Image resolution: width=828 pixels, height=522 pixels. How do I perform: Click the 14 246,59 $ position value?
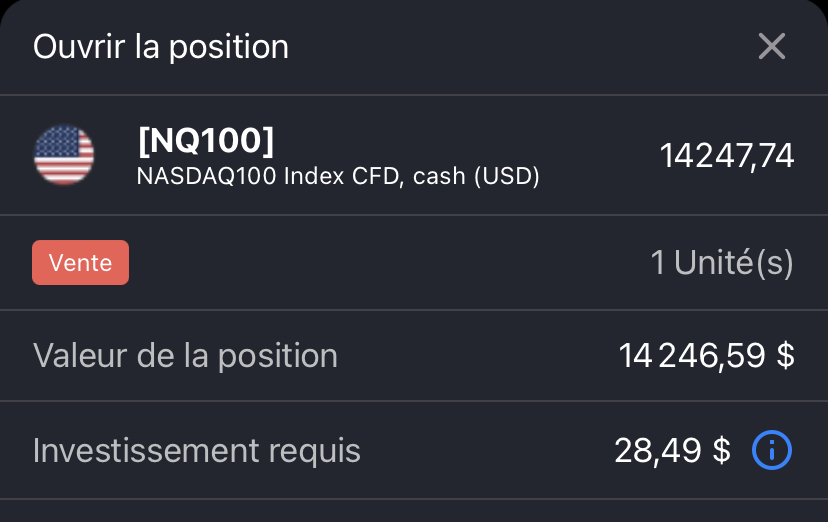pos(706,355)
